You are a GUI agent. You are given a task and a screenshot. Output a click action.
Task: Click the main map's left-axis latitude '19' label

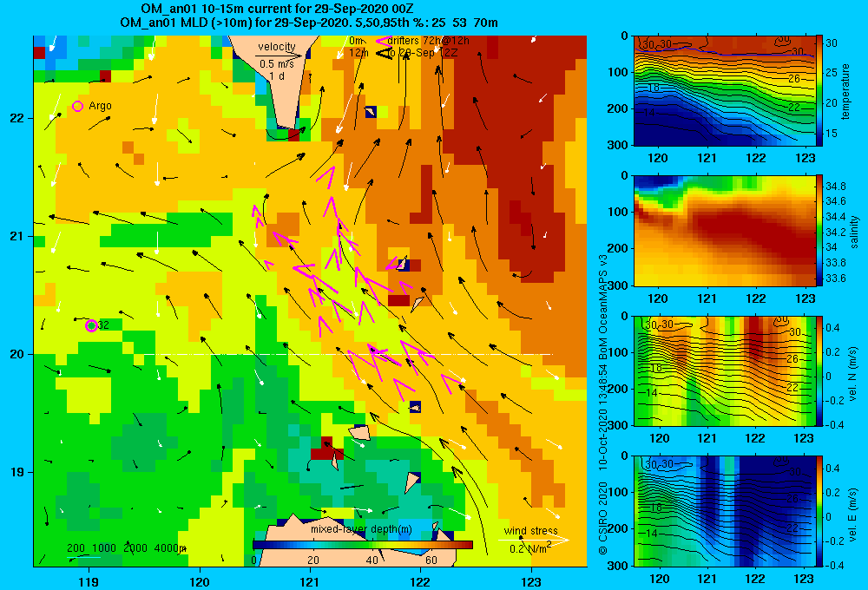pos(16,472)
